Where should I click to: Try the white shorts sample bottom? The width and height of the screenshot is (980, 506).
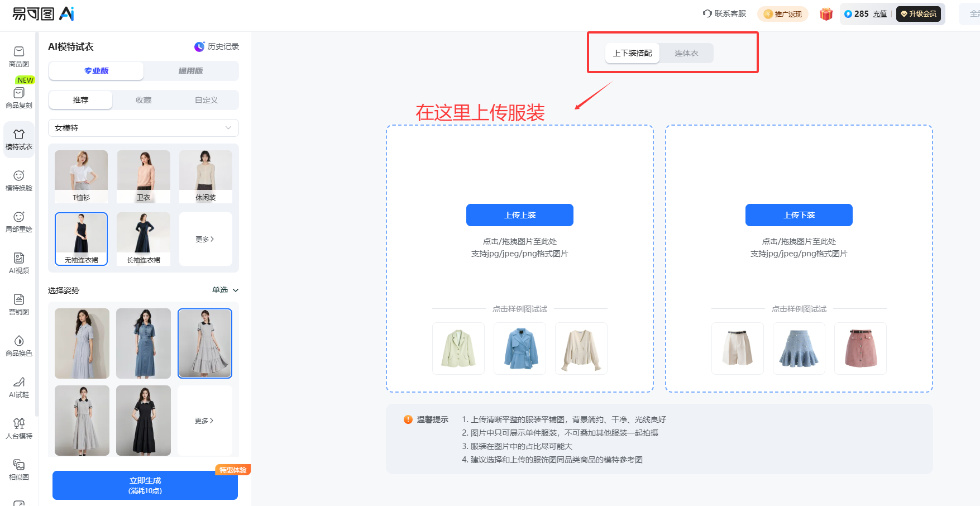tap(738, 349)
